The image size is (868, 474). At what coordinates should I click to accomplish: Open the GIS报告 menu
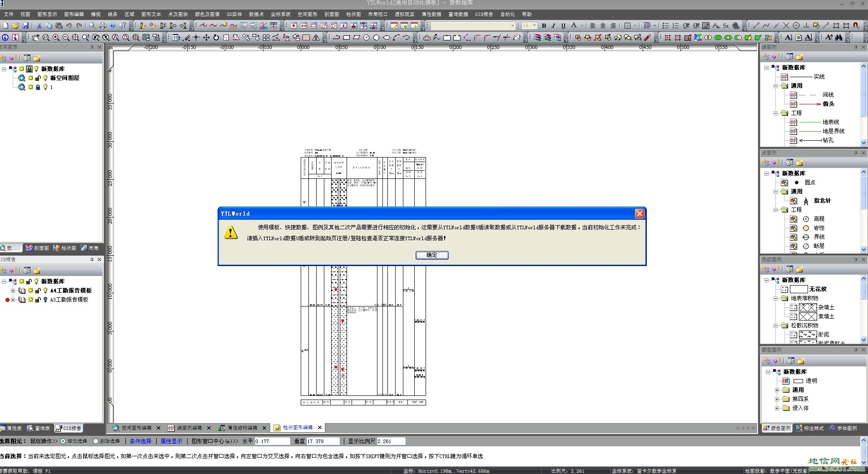click(484, 14)
